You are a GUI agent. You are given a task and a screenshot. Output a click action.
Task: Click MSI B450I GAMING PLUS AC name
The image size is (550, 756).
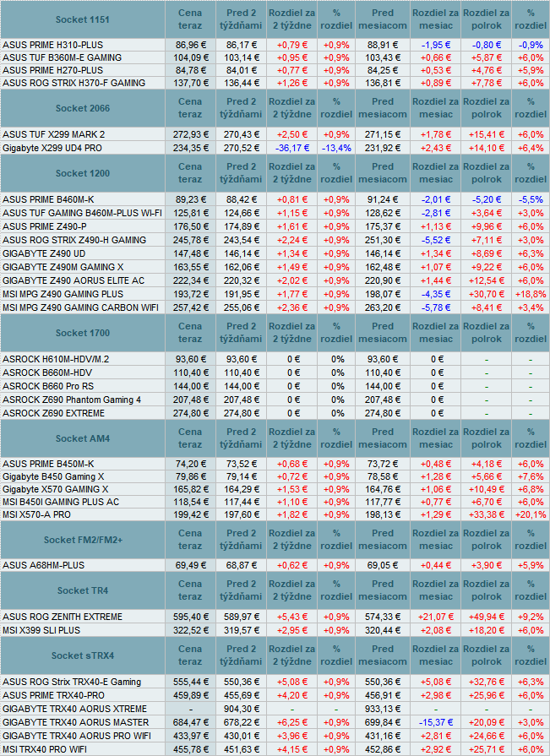(x=61, y=502)
